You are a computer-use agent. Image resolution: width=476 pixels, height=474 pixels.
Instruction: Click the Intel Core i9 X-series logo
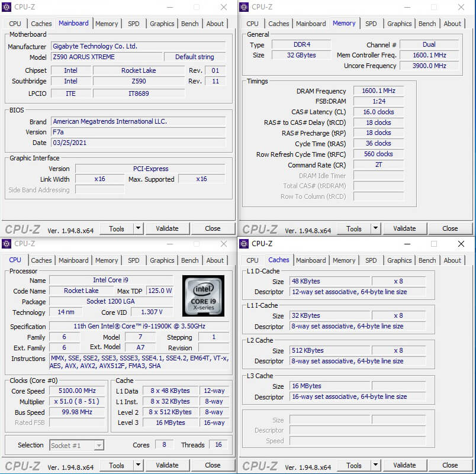[203, 295]
